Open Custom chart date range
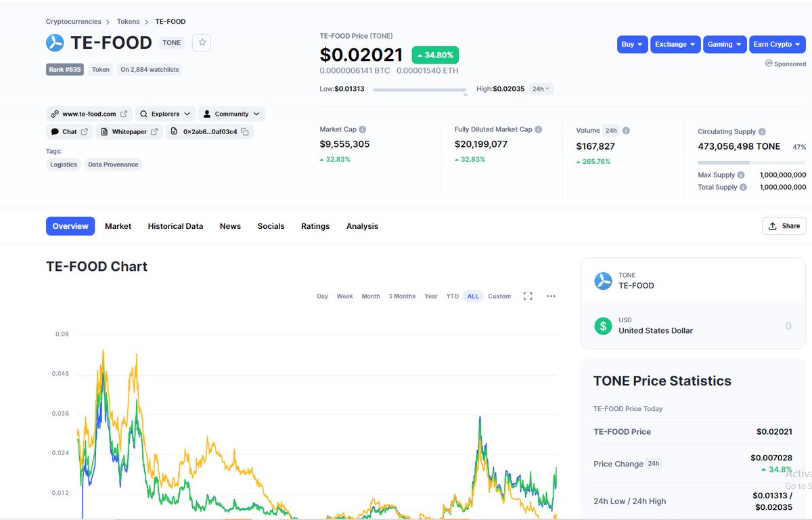 [x=499, y=296]
